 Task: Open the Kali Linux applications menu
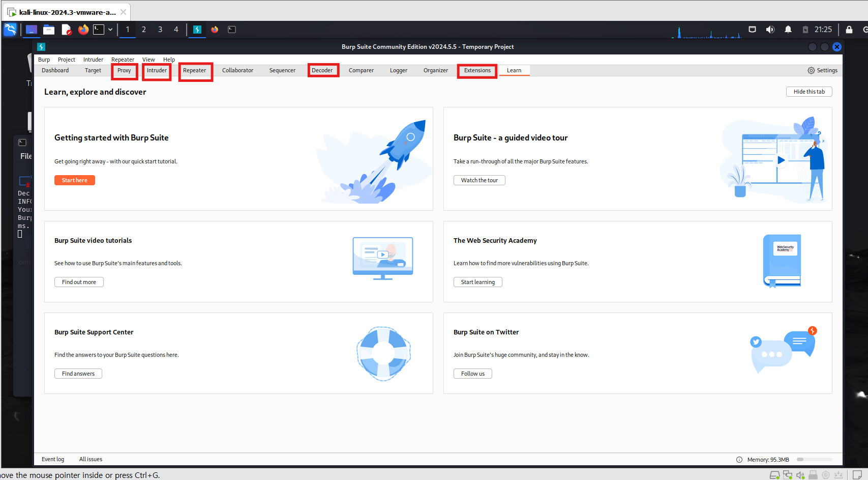(x=10, y=30)
